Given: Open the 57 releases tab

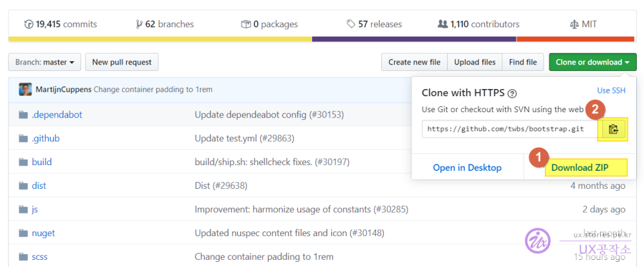Looking at the screenshot, I should (x=374, y=25).
